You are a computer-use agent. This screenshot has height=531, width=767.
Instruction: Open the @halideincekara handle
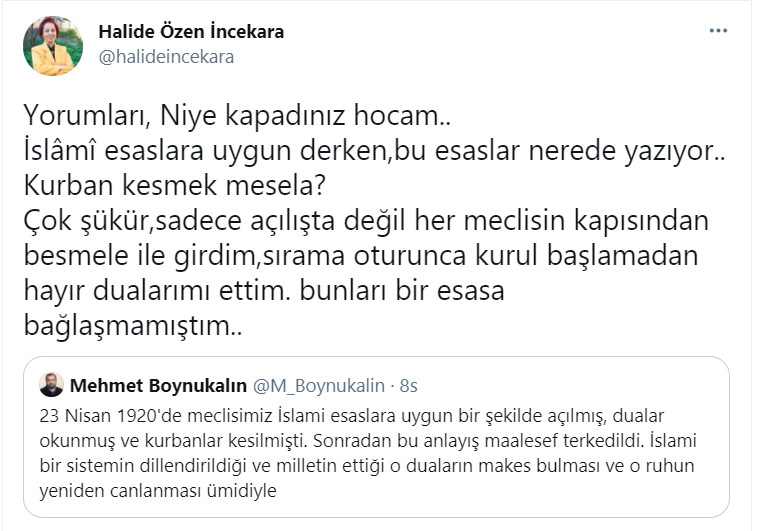click(166, 57)
